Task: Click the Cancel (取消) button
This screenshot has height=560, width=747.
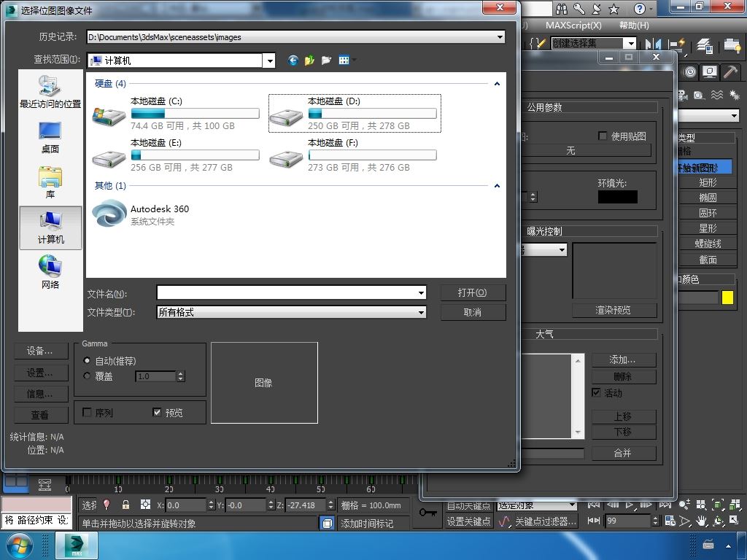Action: [473, 312]
